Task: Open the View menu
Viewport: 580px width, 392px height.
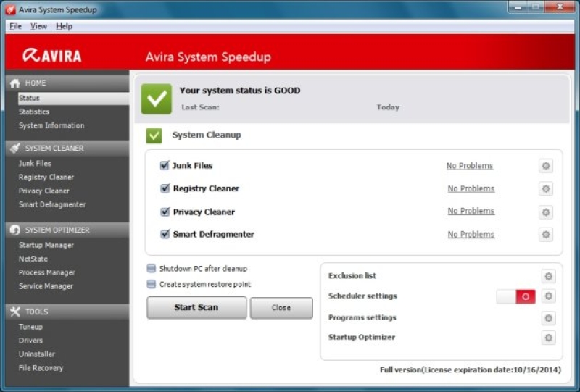Action: click(38, 26)
